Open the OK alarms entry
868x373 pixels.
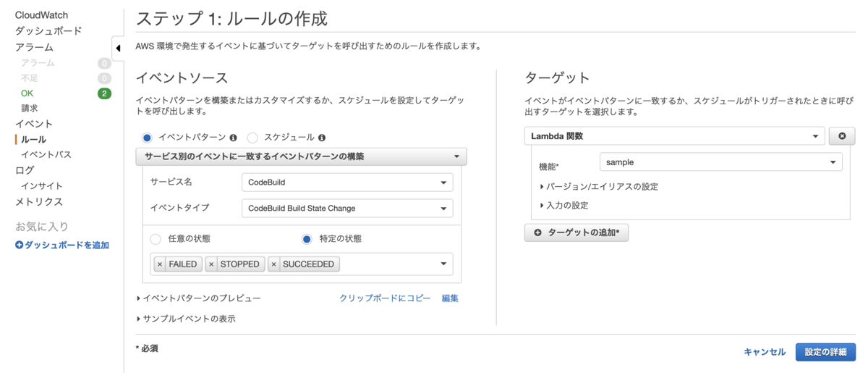(x=27, y=93)
